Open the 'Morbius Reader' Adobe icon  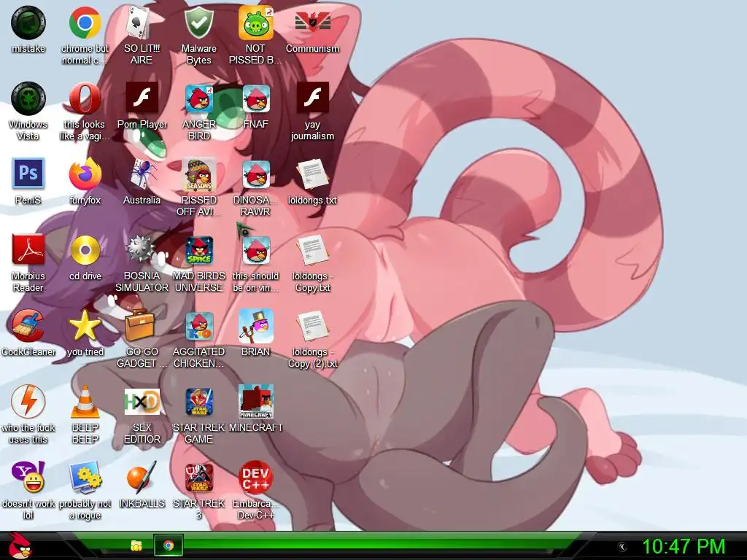pyautogui.click(x=28, y=249)
